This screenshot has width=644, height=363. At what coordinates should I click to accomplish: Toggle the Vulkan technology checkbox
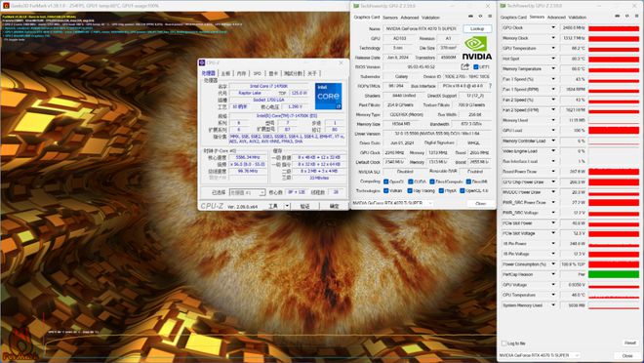[386, 191]
